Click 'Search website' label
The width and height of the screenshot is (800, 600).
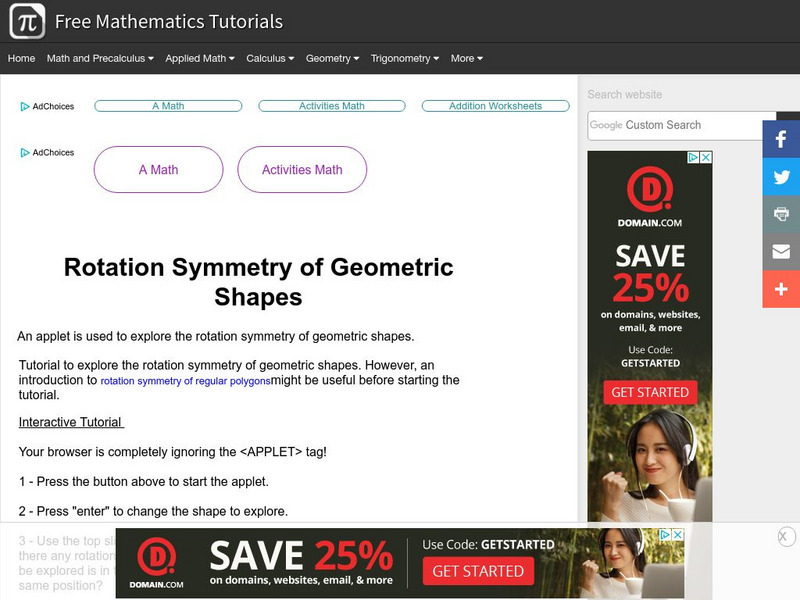(x=624, y=94)
